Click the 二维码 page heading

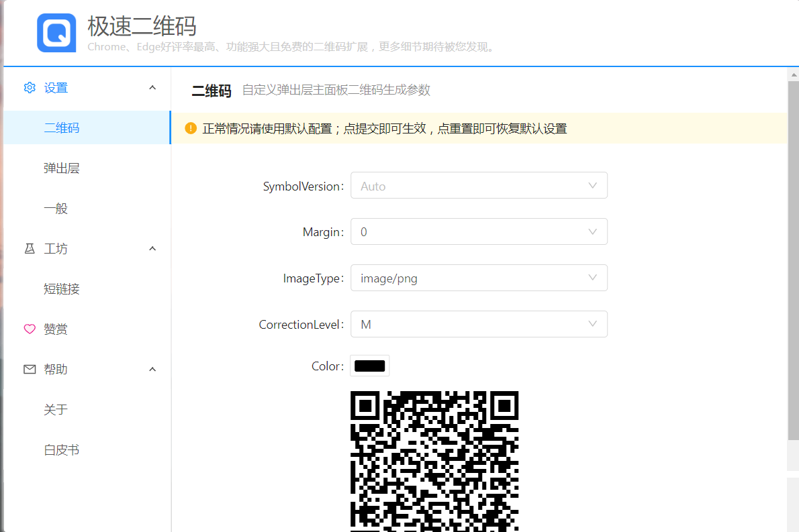211,91
